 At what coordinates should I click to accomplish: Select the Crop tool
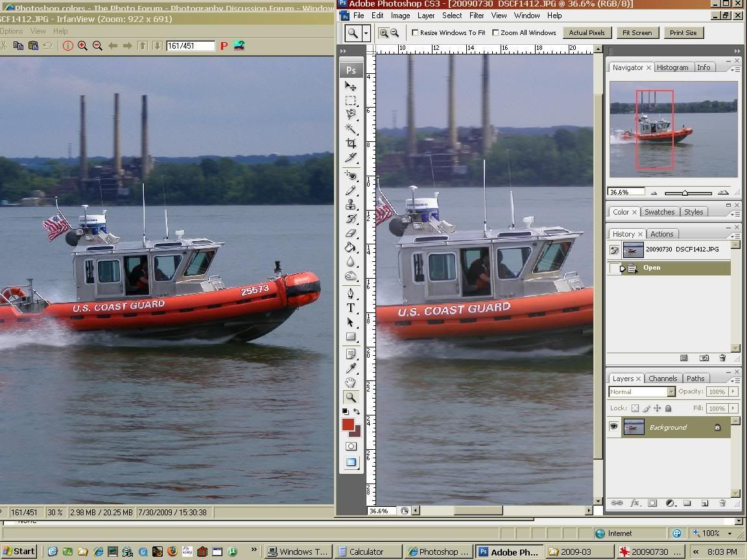351,143
